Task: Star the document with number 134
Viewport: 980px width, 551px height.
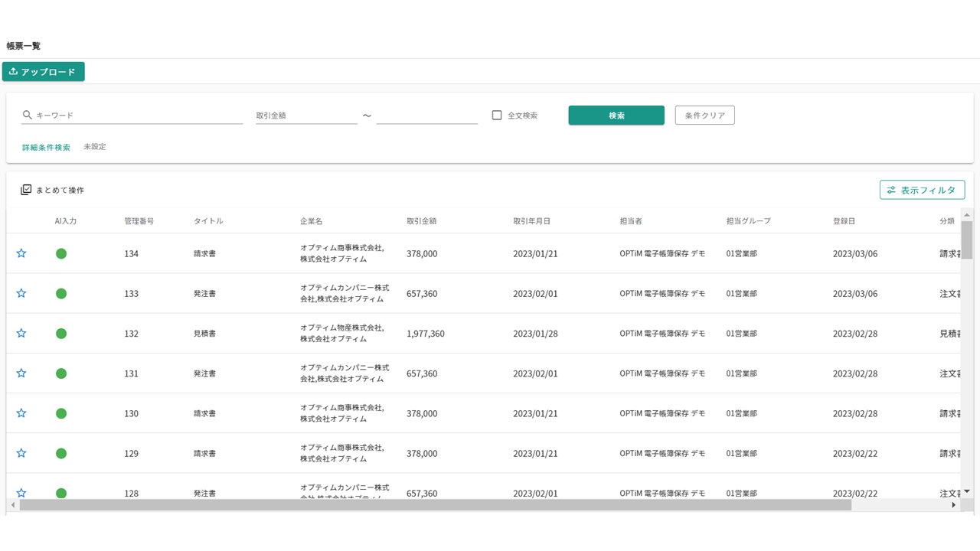Action: pyautogui.click(x=21, y=253)
